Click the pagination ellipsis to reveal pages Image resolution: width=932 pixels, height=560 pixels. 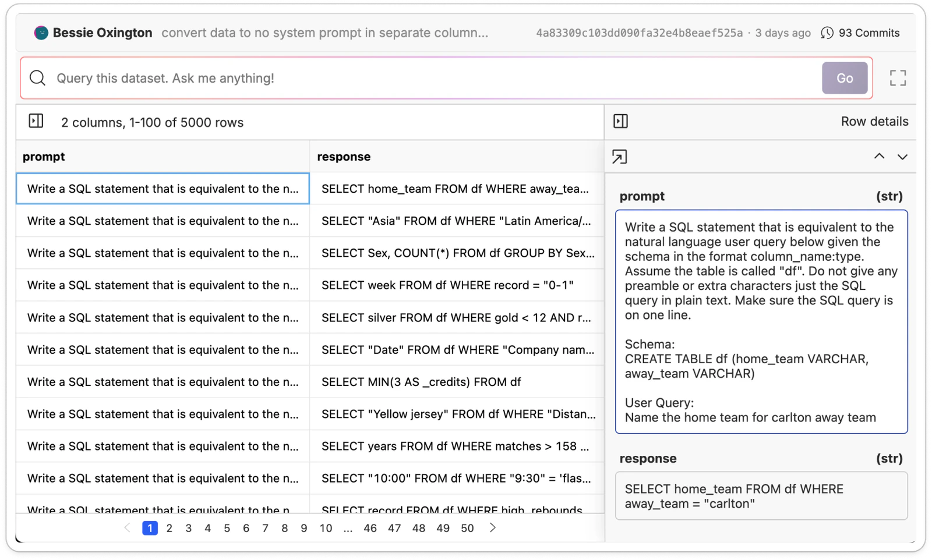tap(348, 528)
